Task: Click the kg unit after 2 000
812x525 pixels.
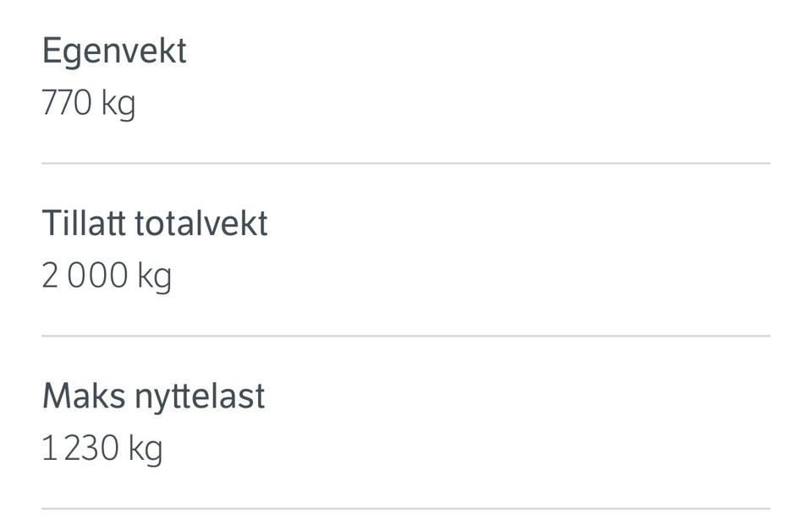Action: coord(154,277)
